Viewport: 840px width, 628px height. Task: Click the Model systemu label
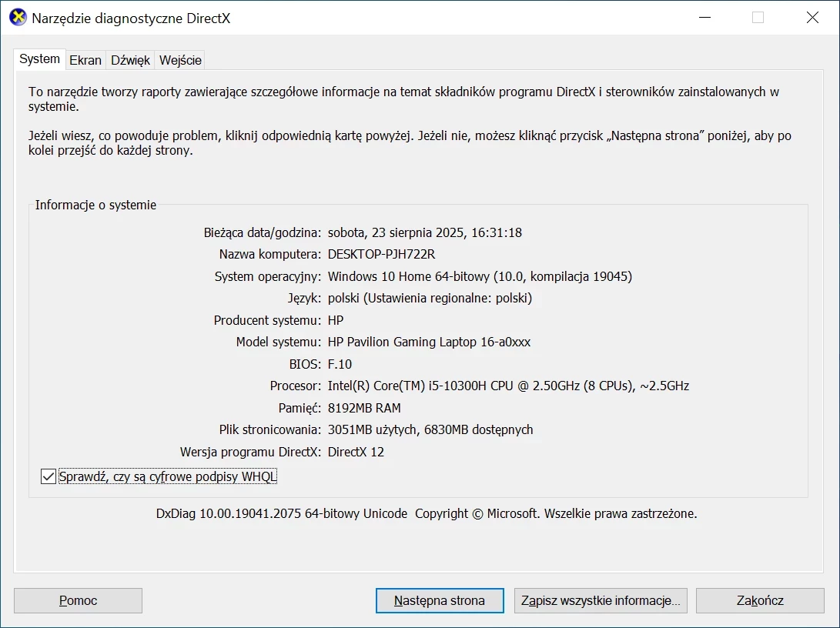[x=279, y=342]
